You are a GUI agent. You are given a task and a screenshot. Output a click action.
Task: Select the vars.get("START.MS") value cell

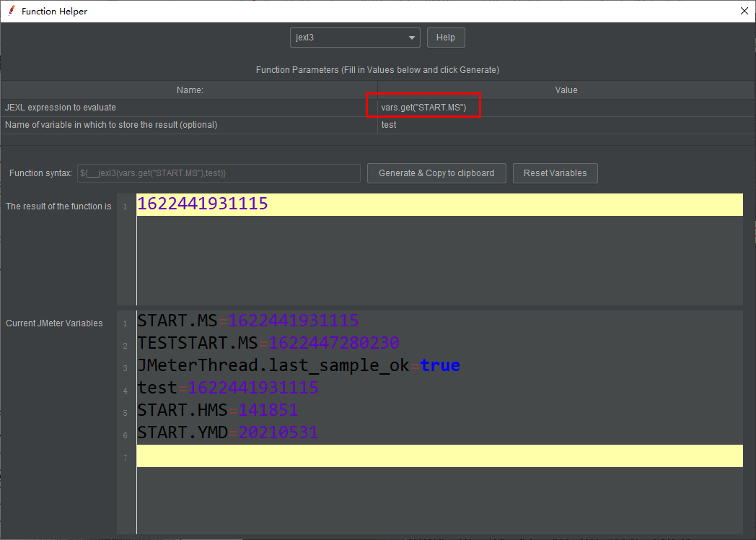click(566, 108)
